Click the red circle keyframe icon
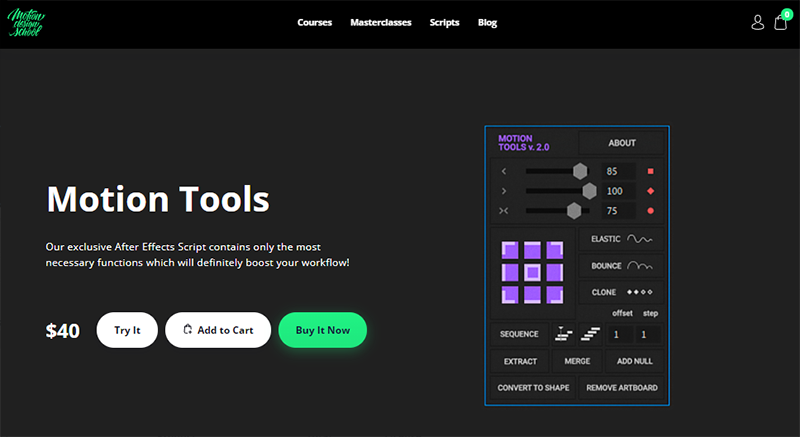Image resolution: width=800 pixels, height=437 pixels. (650, 211)
